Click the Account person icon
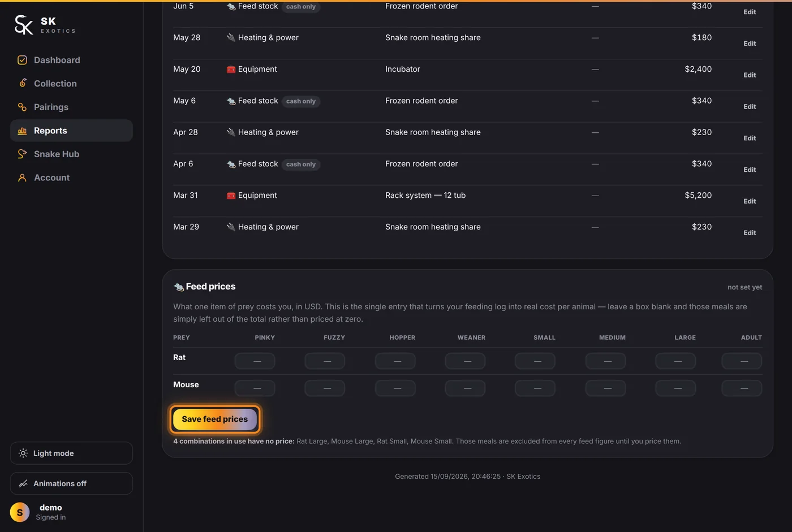 point(23,178)
